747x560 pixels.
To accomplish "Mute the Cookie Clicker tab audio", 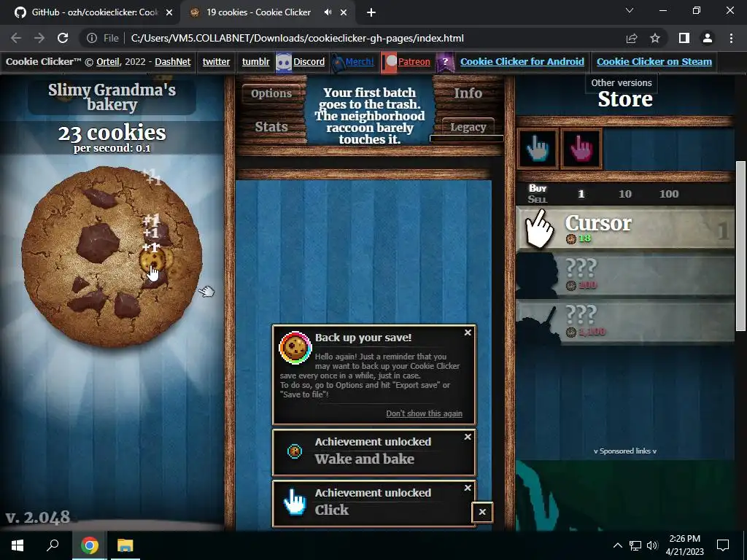I will pyautogui.click(x=328, y=12).
